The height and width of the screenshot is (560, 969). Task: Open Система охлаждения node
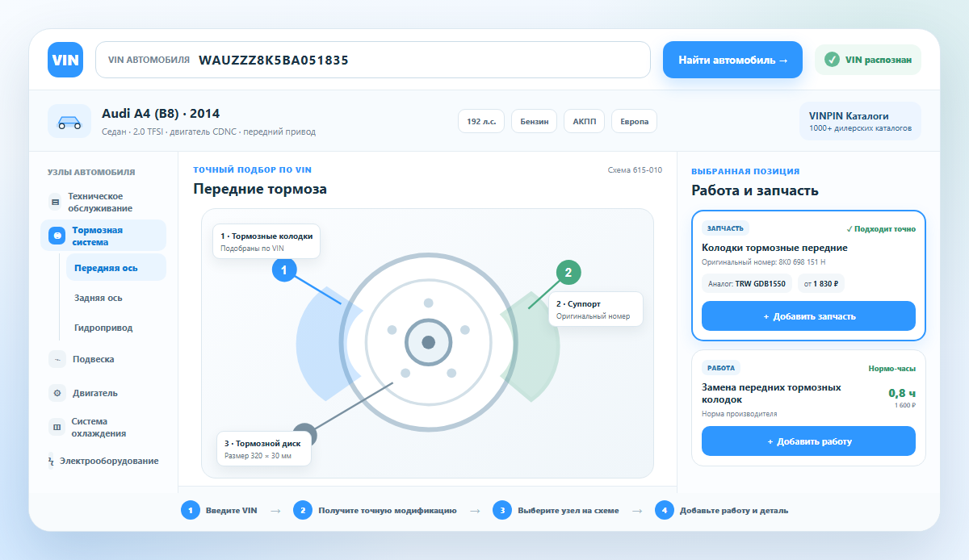tap(103, 427)
